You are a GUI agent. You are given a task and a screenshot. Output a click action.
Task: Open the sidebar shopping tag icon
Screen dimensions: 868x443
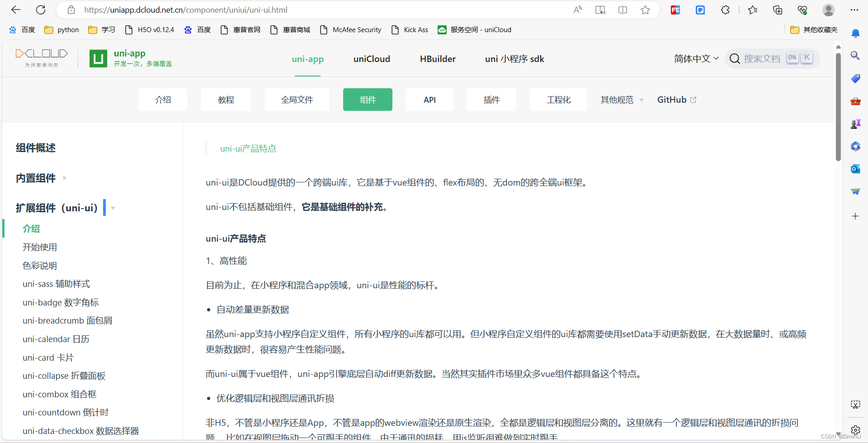click(x=855, y=78)
